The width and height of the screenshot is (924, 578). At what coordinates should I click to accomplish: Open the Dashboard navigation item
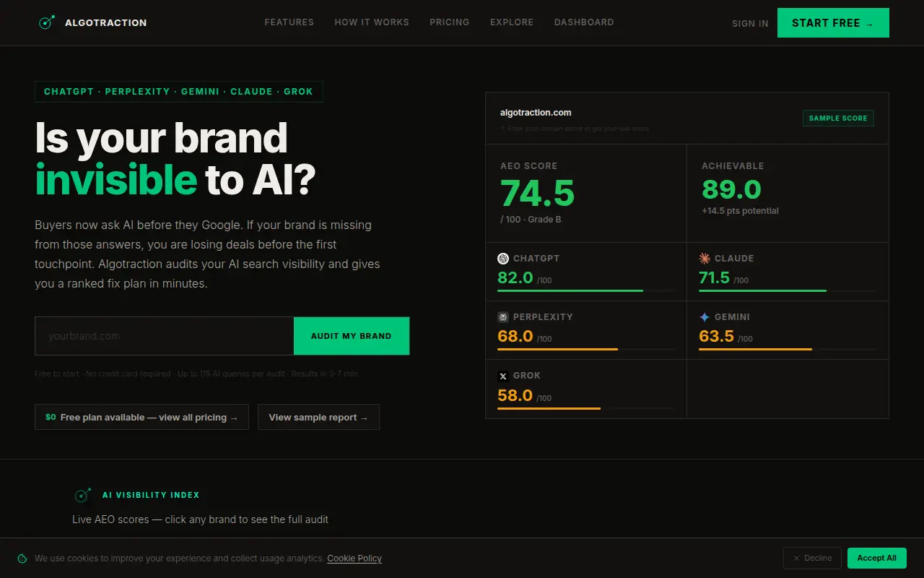pos(584,22)
